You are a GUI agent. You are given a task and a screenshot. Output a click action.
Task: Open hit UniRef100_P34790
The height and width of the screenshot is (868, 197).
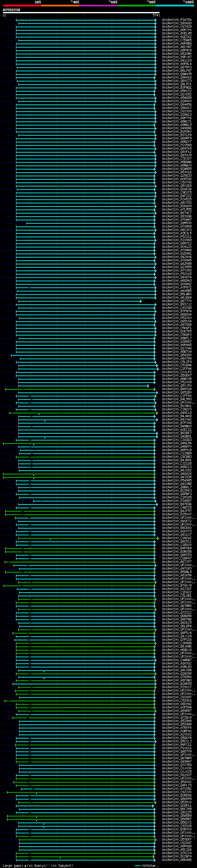176,20
